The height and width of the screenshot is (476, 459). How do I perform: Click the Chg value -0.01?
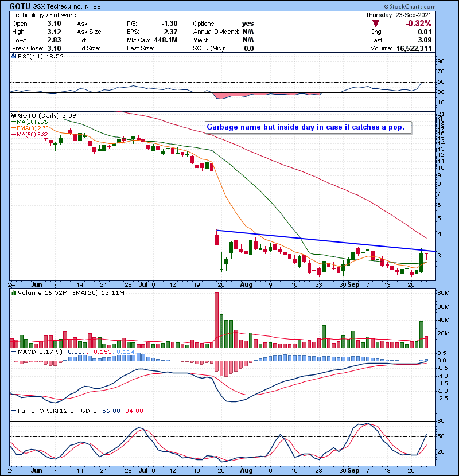point(423,32)
